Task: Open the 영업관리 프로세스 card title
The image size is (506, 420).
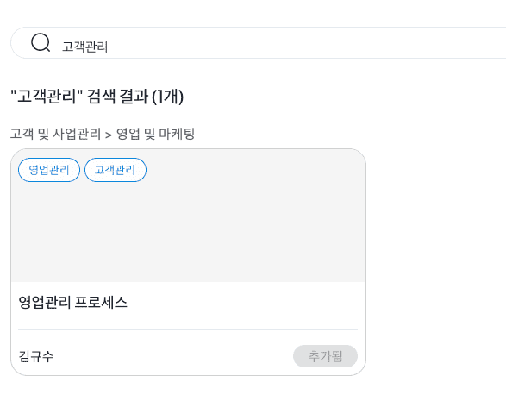Action: point(73,303)
